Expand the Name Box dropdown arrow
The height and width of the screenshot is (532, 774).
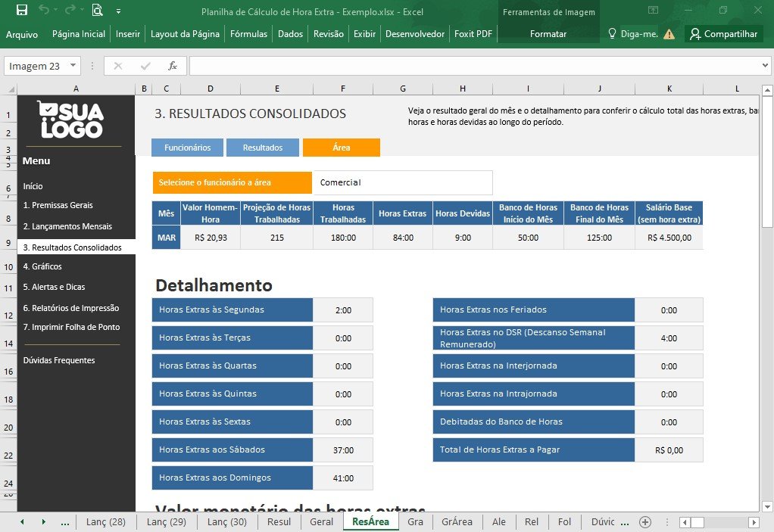pyautogui.click(x=73, y=65)
